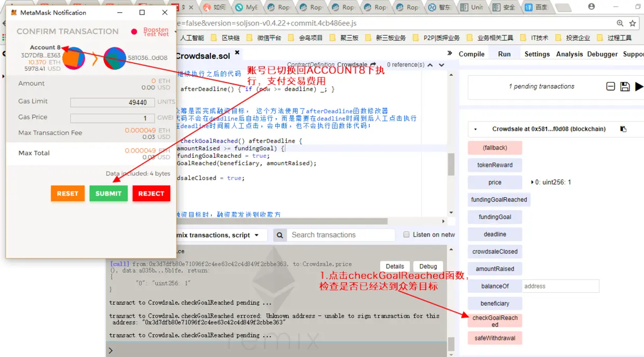The width and height of the screenshot is (644, 357).
Task: Open browser zoom magnifier in the address bar
Action: pyautogui.click(x=620, y=23)
